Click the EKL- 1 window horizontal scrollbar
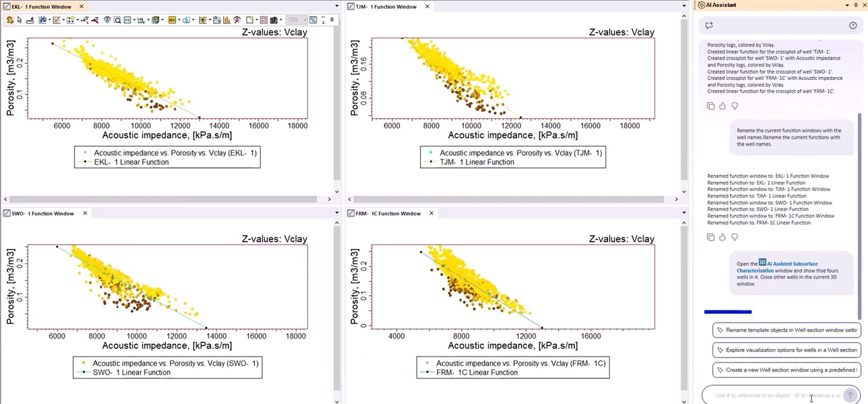 point(163,199)
